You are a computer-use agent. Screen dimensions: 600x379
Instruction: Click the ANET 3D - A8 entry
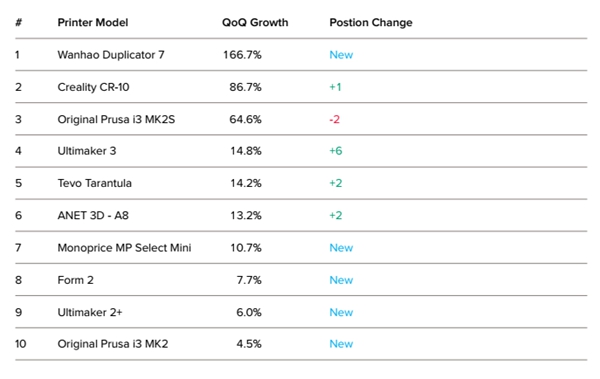pyautogui.click(x=93, y=216)
